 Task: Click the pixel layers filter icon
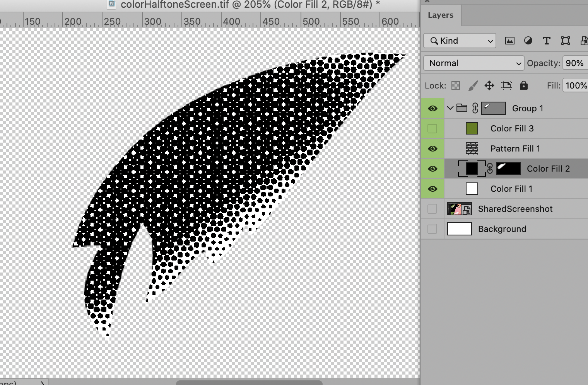(509, 41)
